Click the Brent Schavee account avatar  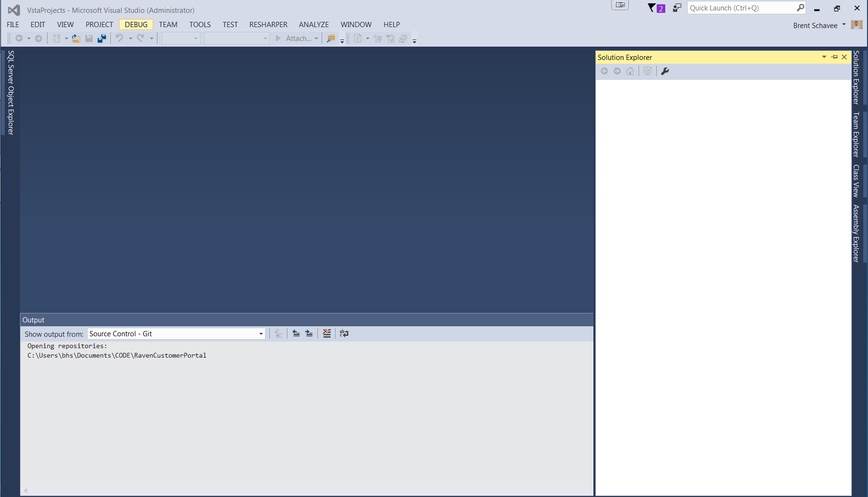point(857,25)
